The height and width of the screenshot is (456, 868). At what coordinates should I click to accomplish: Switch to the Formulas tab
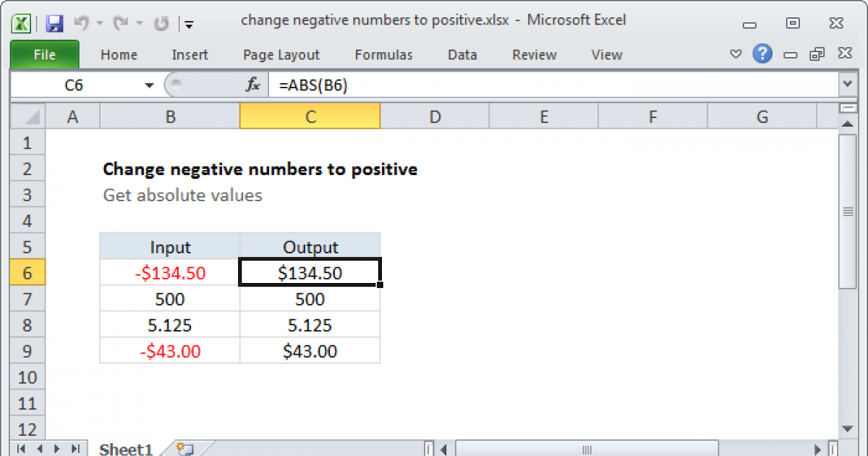click(383, 54)
